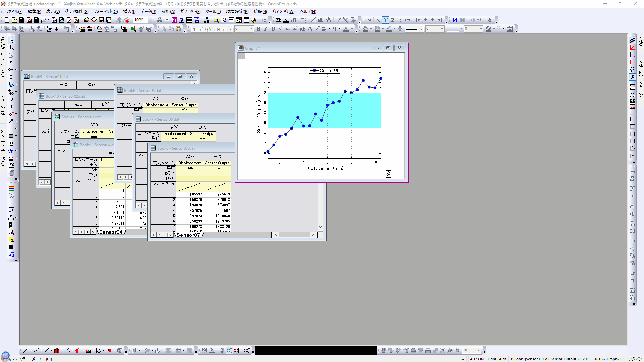This screenshot has height=362, width=644.
Task: Click the Add Data Filter funnel icon
Action: coord(338,20)
